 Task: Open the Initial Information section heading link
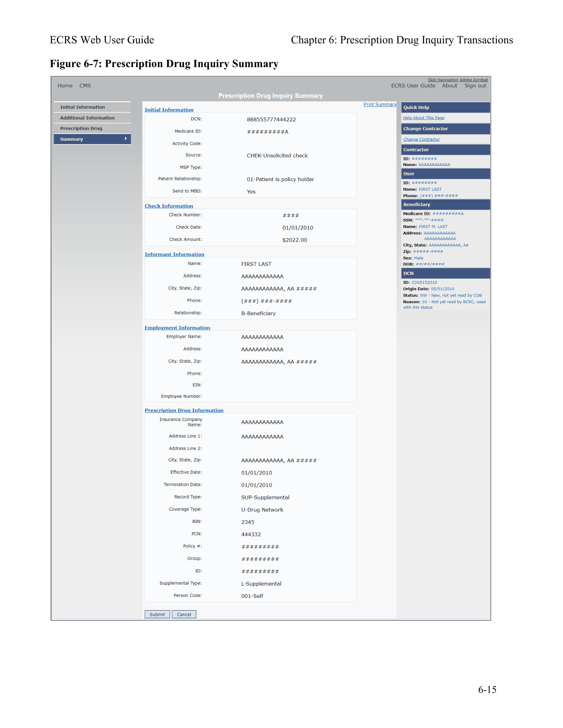(x=169, y=110)
